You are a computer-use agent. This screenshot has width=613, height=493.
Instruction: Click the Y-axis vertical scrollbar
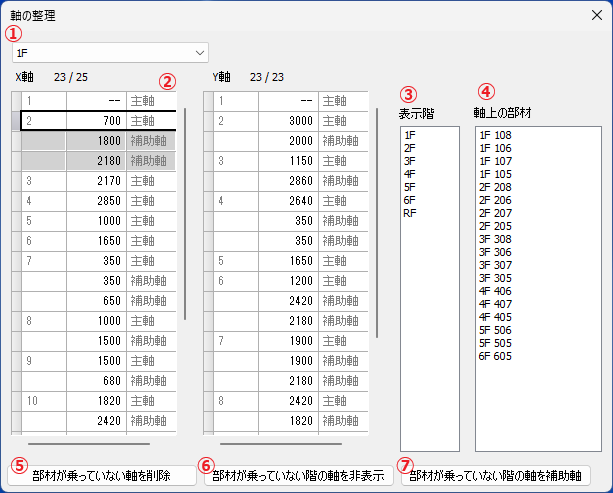click(377, 223)
